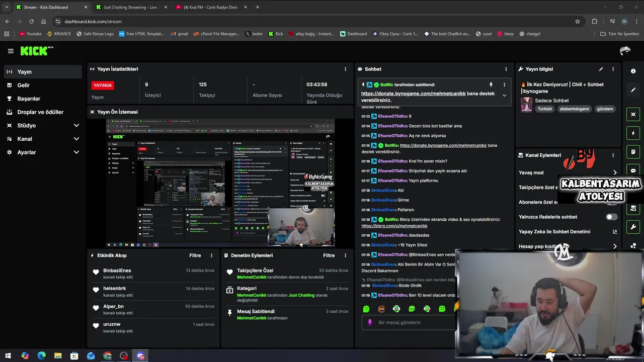Open Filtre in Denetim Eylemleri panel
Viewport: 644px width, 362px height.
coord(329,255)
